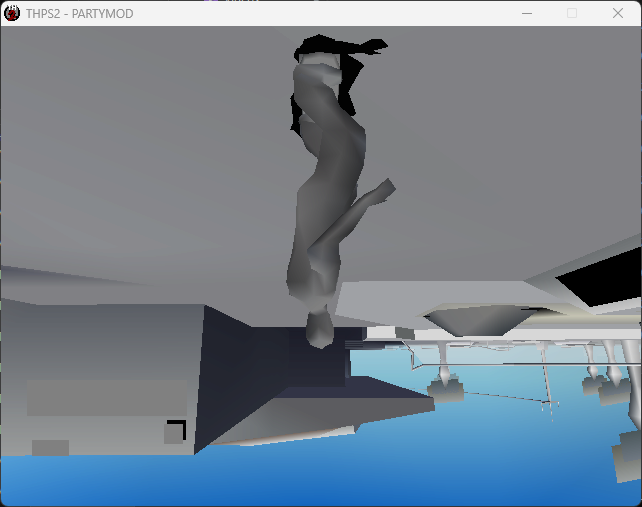Click the "THPS2 - PARTYMOD" title text

coord(79,14)
